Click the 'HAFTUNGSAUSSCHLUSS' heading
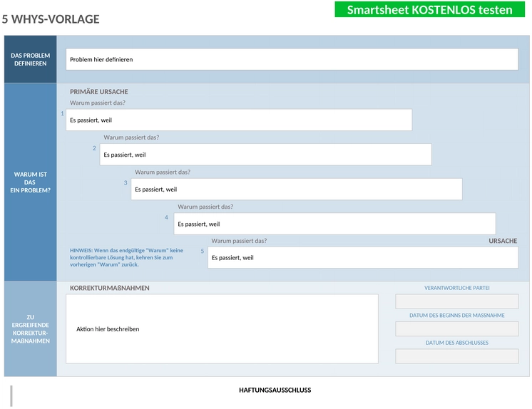The width and height of the screenshot is (532, 409). coord(275,390)
